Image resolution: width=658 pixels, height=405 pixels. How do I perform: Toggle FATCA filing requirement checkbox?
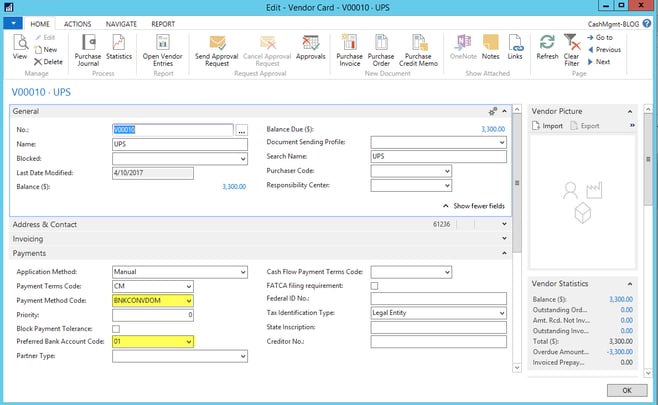pyautogui.click(x=374, y=286)
